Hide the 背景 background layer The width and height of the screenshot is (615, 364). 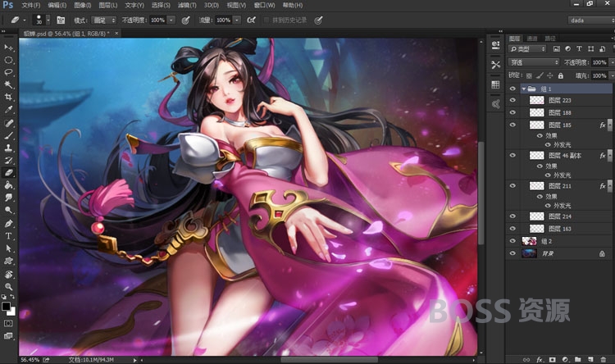512,253
